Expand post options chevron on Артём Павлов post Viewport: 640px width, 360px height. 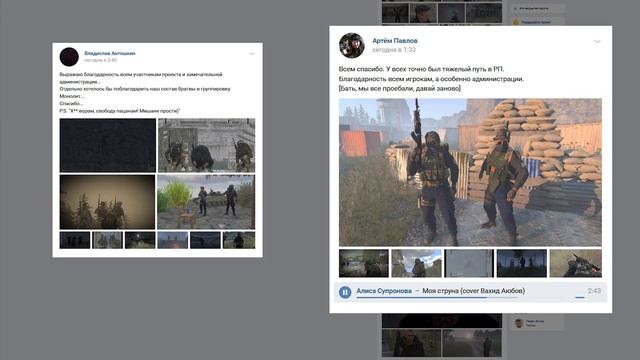coord(597,42)
